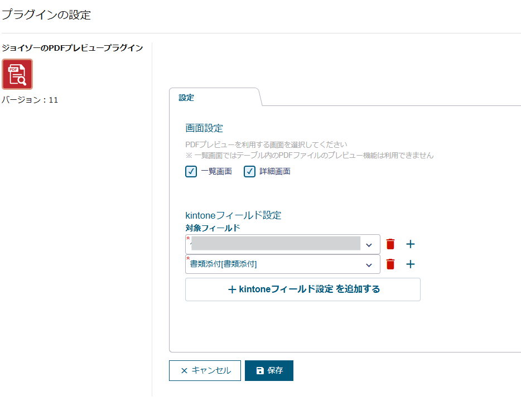This screenshot has height=420, width=521.
Task: Expand the 書類添付 dropdown chevron
Action: tap(369, 265)
